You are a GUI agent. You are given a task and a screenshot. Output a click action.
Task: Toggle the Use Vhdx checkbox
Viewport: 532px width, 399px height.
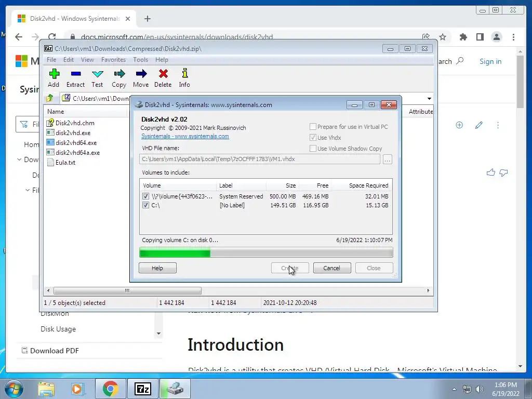tap(313, 137)
